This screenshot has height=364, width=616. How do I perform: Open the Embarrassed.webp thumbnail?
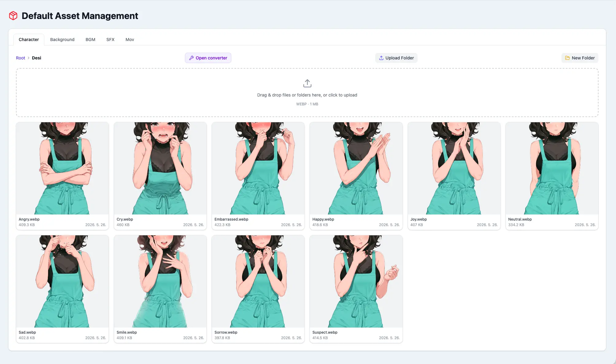click(x=258, y=168)
